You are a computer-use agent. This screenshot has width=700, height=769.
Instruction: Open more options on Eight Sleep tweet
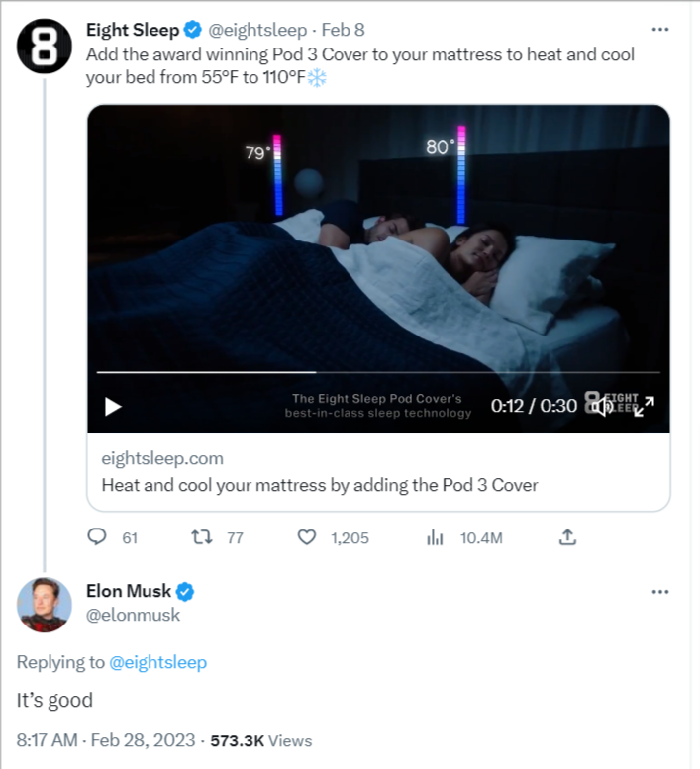point(660,30)
